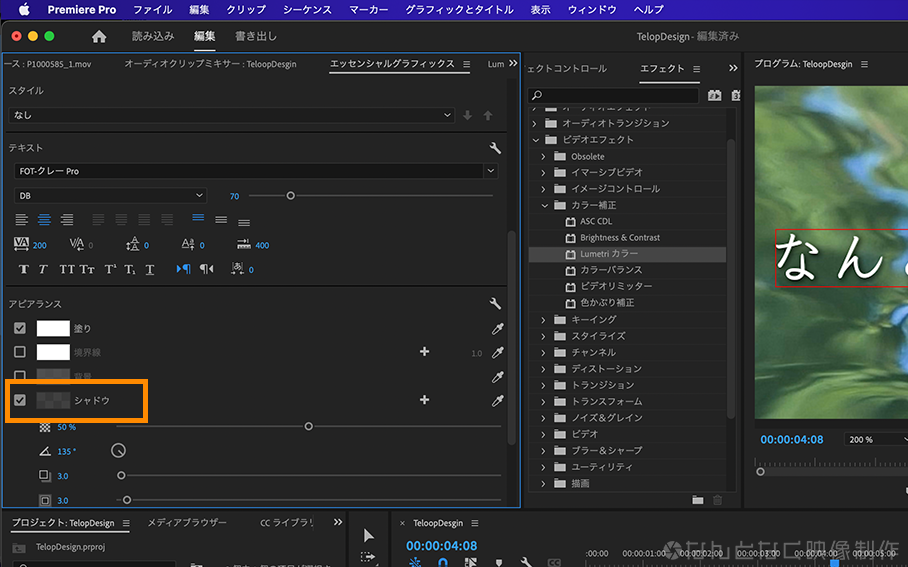This screenshot has width=908, height=567.
Task: Open appearance settings wrench icon
Action: pyautogui.click(x=495, y=303)
